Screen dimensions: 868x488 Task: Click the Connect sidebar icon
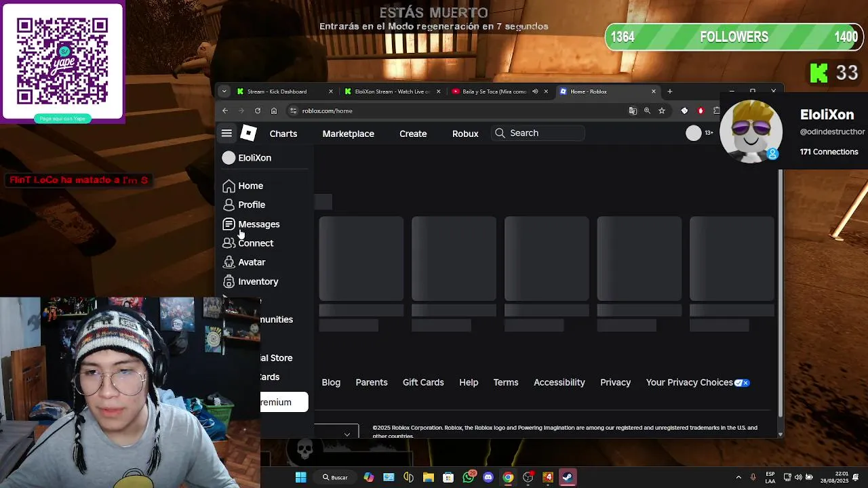(229, 243)
